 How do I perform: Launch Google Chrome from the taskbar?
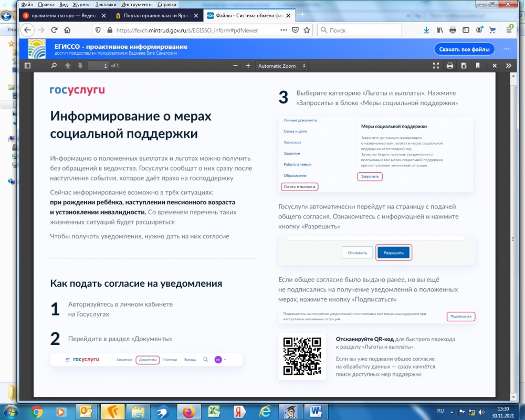click(x=37, y=412)
